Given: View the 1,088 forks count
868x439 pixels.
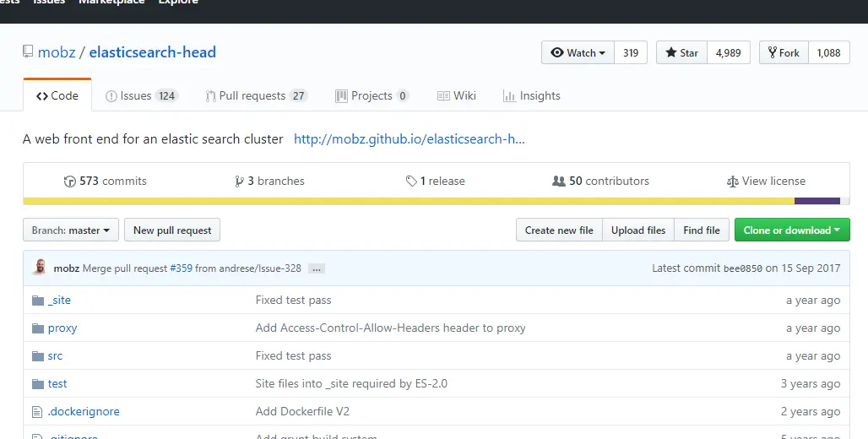Looking at the screenshot, I should [x=828, y=52].
